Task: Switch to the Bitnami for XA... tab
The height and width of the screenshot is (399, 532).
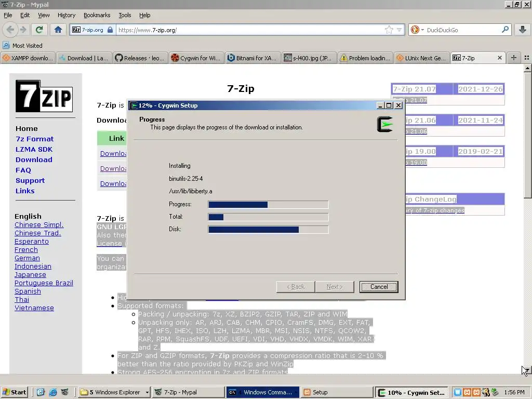Action: click(253, 58)
